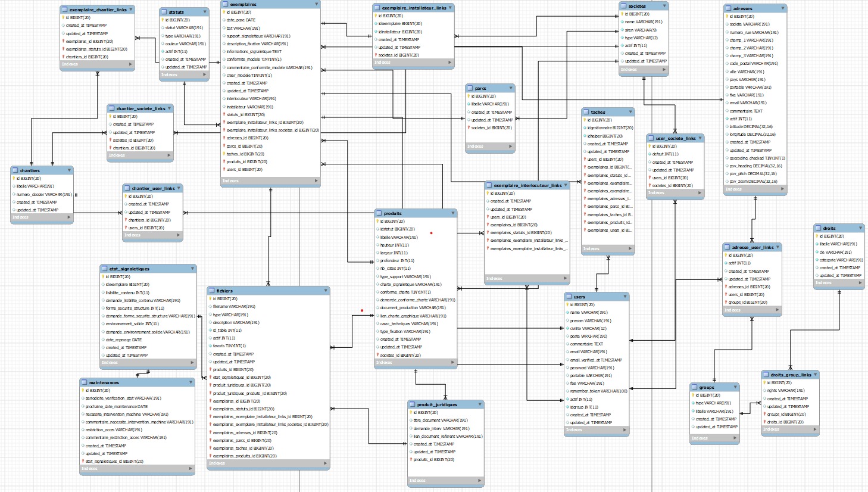
Task: Select the user_societe_links table title
Action: point(675,138)
